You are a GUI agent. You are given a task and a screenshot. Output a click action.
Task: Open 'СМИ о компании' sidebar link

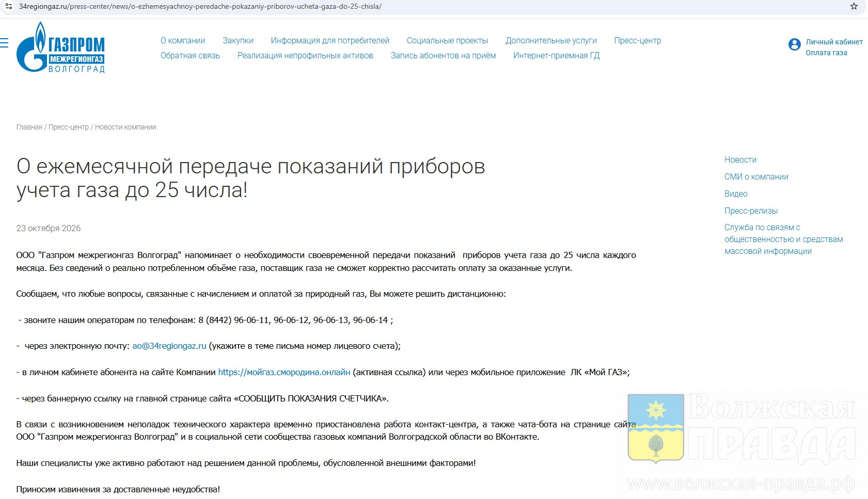click(756, 177)
